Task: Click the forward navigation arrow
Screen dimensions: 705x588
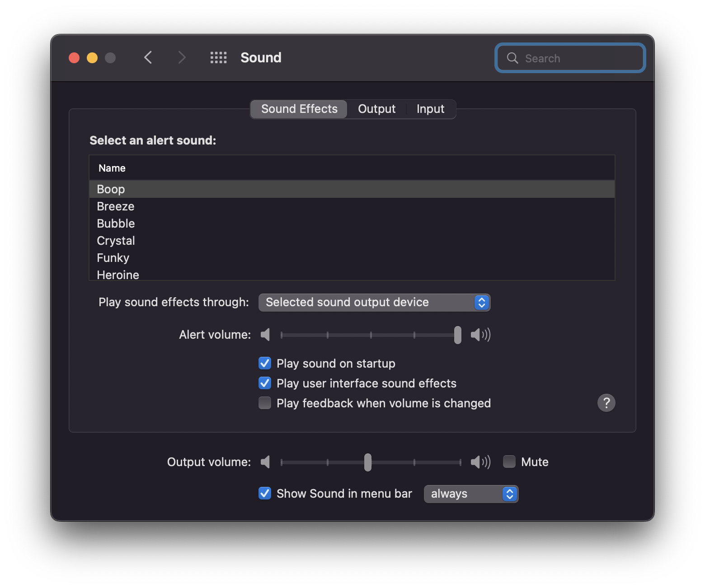Action: coord(182,57)
